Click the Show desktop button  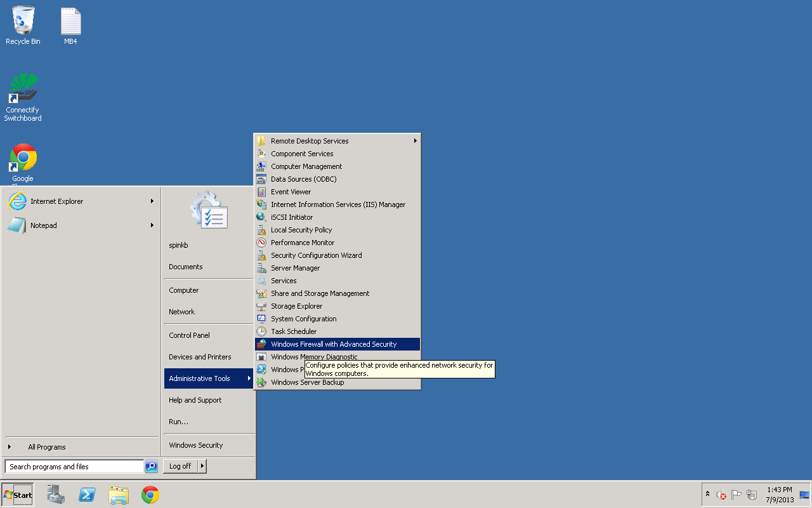[804, 495]
